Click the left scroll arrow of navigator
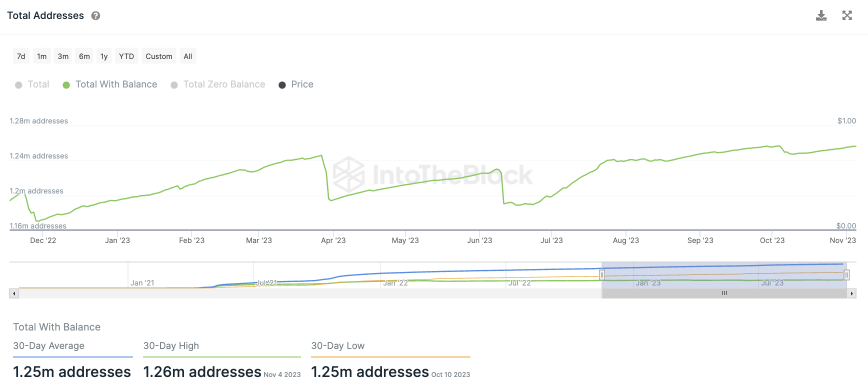 tap(14, 293)
